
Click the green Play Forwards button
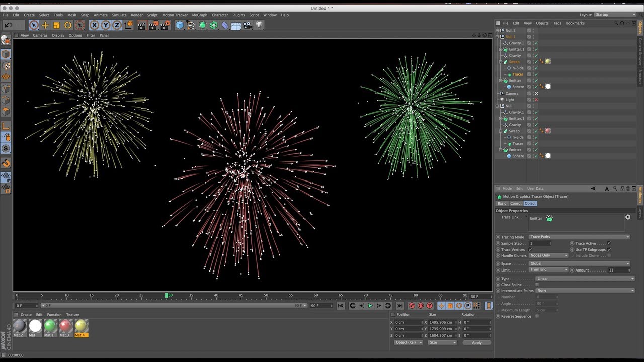point(370,305)
